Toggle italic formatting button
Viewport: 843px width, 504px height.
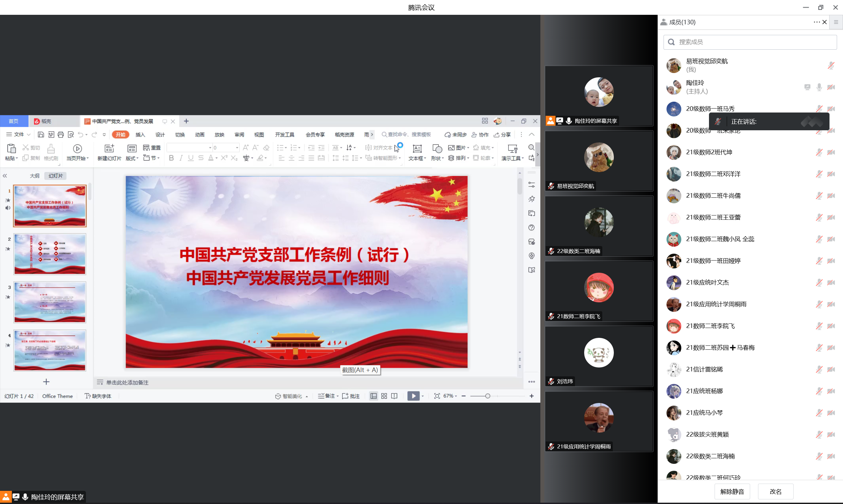click(181, 158)
